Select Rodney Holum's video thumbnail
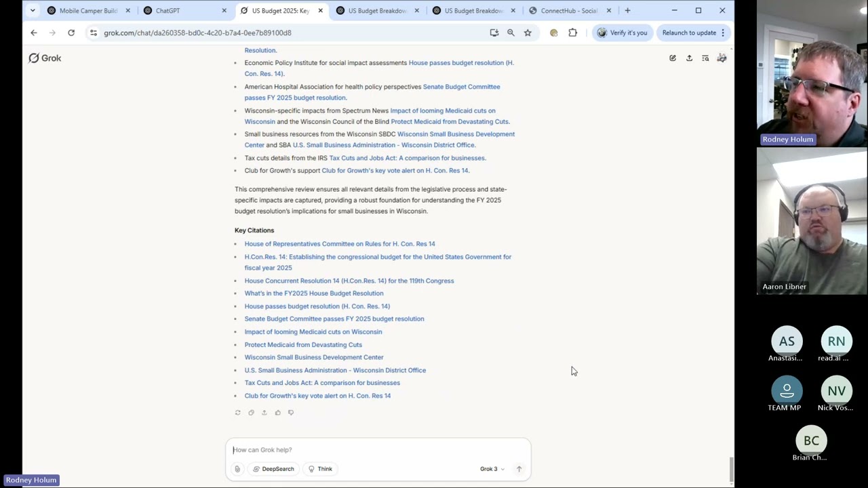The width and height of the screenshot is (868, 488). 812,73
